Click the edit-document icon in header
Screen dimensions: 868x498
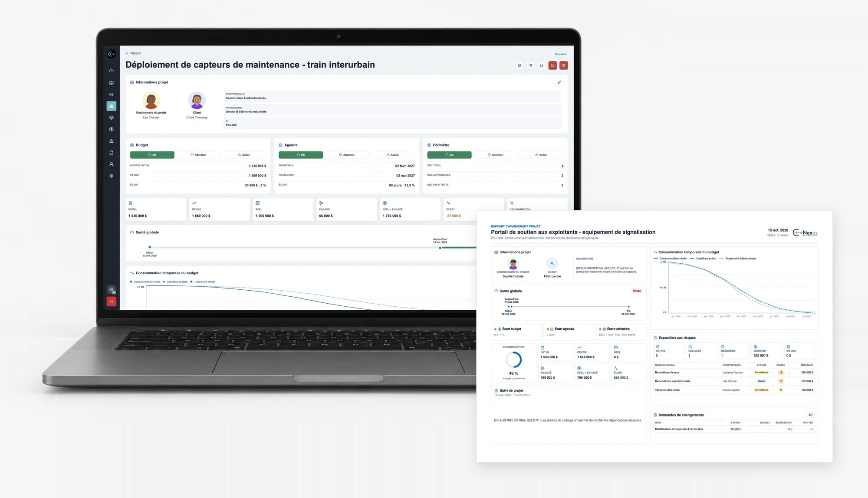point(542,66)
